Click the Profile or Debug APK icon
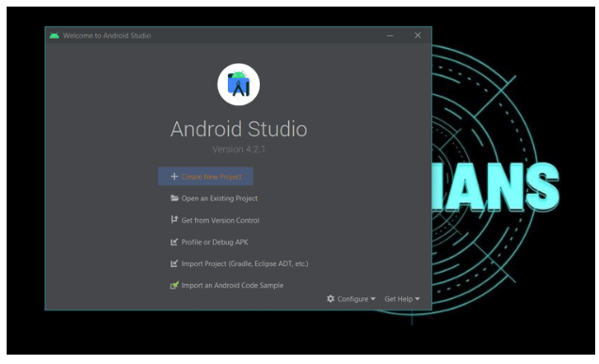The image size is (599, 364). click(174, 242)
